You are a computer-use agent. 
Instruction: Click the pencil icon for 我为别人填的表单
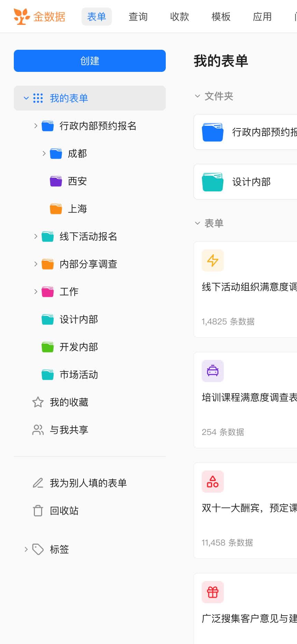[38, 483]
